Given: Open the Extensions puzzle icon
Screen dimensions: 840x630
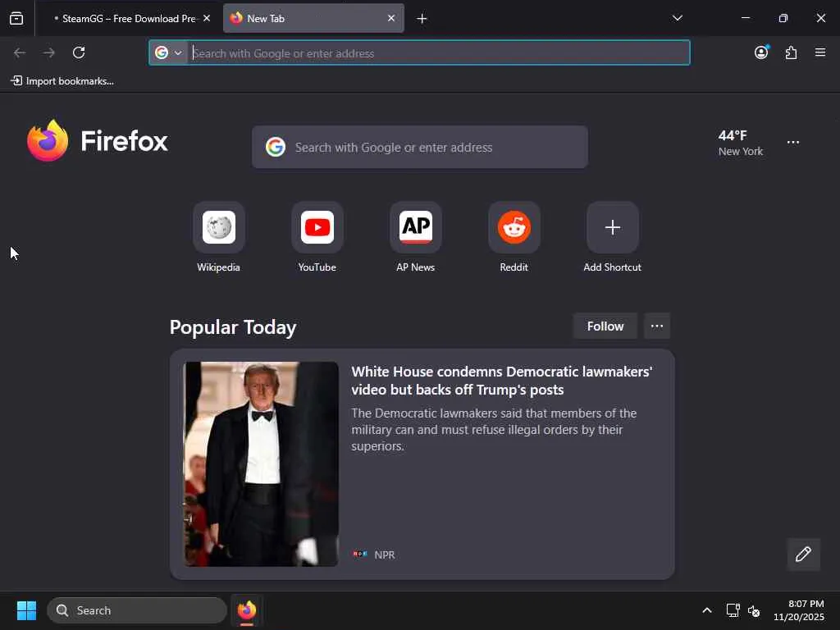Looking at the screenshot, I should [791, 52].
